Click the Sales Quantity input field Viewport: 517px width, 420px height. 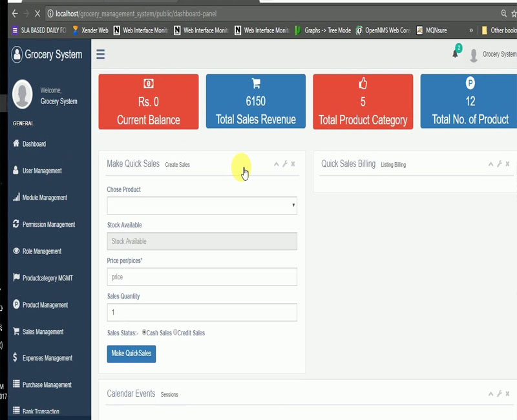pyautogui.click(x=202, y=312)
